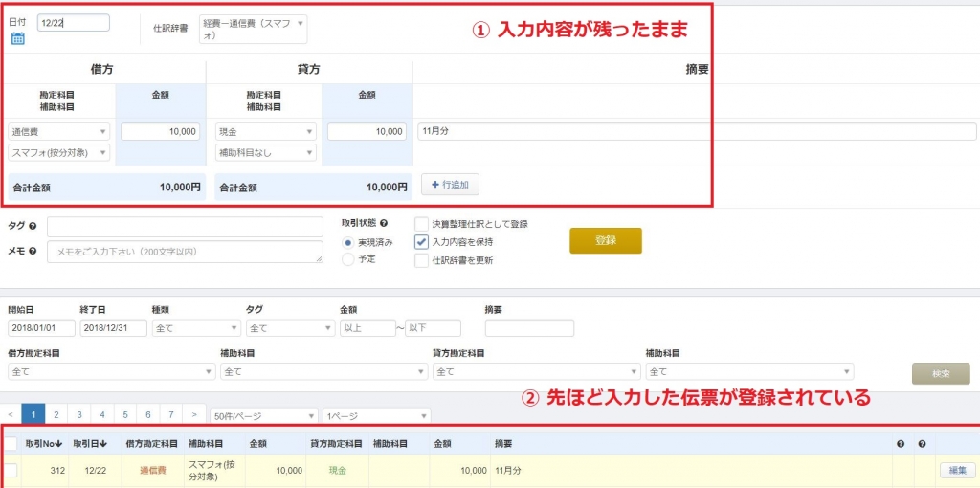Viewport: 980px width, 488px height.
Task: Select the 実現済み radio button
Action: coord(348,242)
